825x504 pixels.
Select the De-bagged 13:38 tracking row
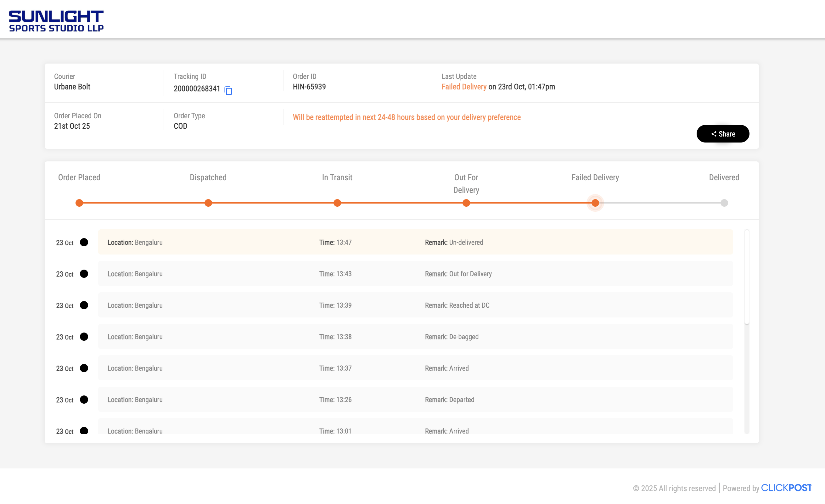point(415,337)
